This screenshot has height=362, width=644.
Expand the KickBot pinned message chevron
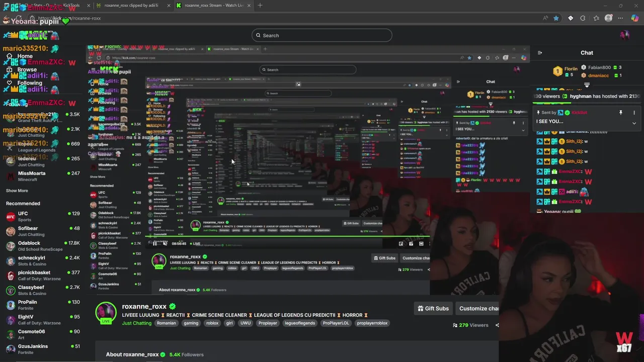coord(634,123)
